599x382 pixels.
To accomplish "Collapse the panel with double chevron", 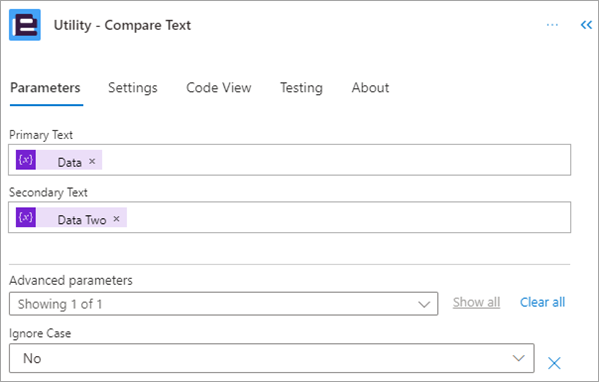I will tap(586, 25).
